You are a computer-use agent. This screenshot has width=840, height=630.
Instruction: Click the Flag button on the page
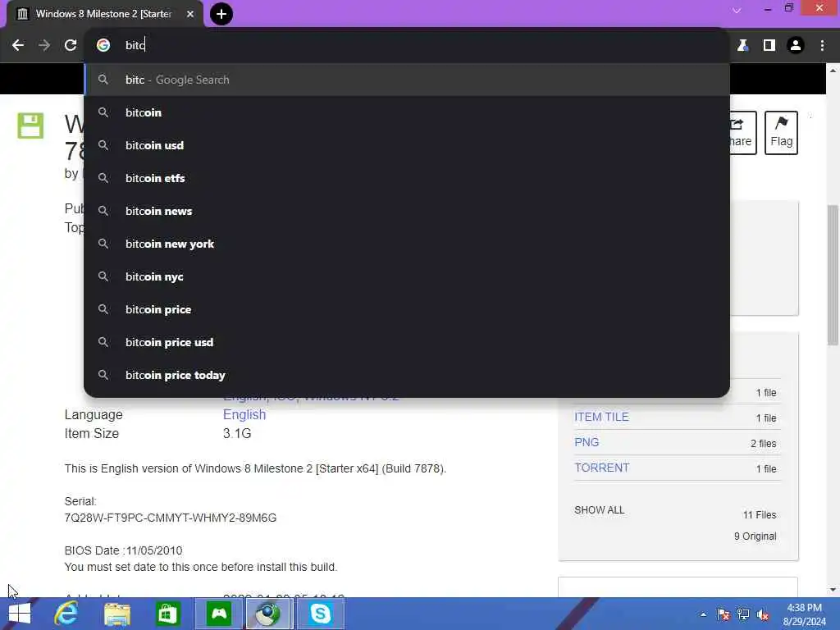pyautogui.click(x=781, y=133)
